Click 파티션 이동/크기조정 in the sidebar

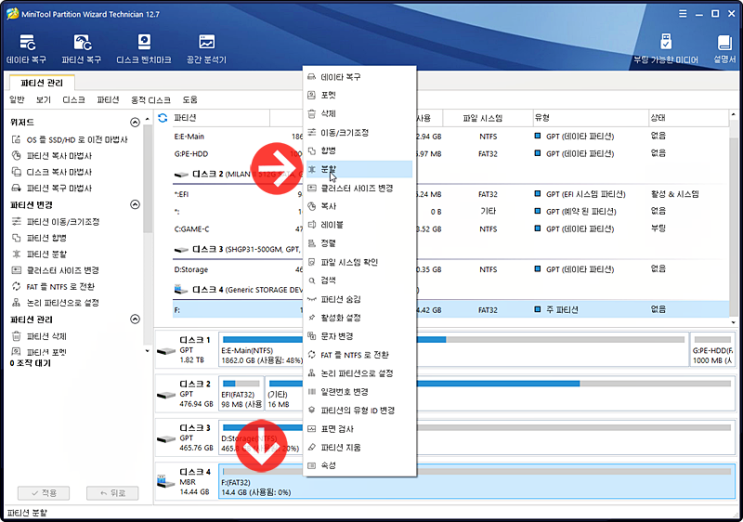(55, 222)
